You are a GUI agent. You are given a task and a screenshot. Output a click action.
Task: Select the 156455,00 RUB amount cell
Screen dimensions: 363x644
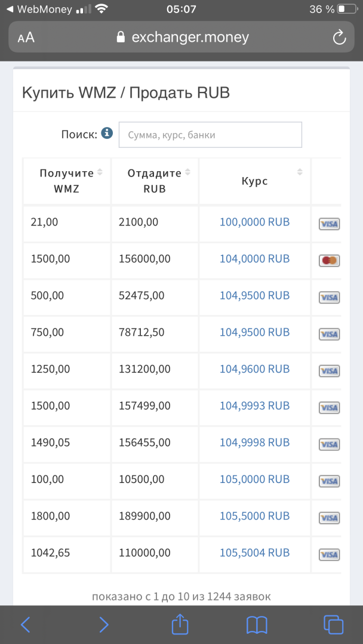click(x=155, y=444)
